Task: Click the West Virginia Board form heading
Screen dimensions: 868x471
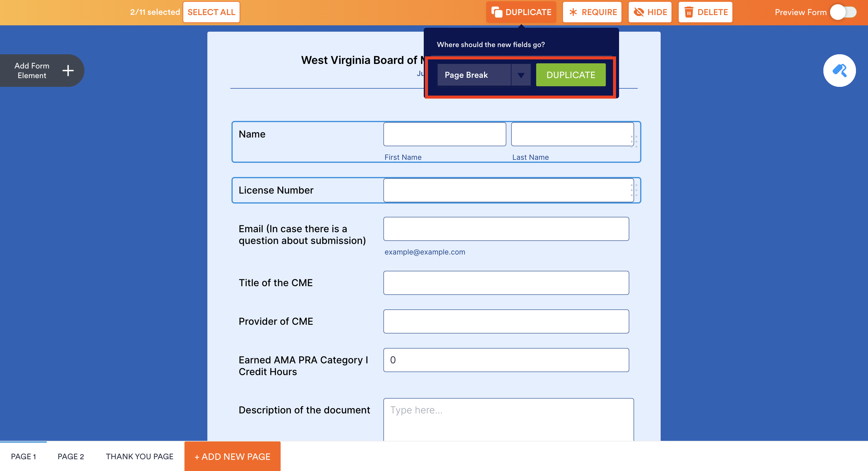Action: click(362, 60)
